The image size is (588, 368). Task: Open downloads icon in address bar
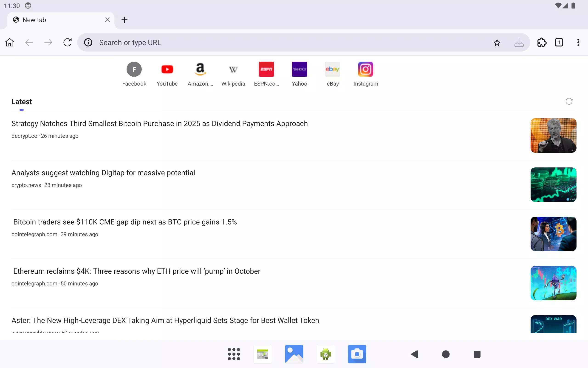(x=519, y=43)
